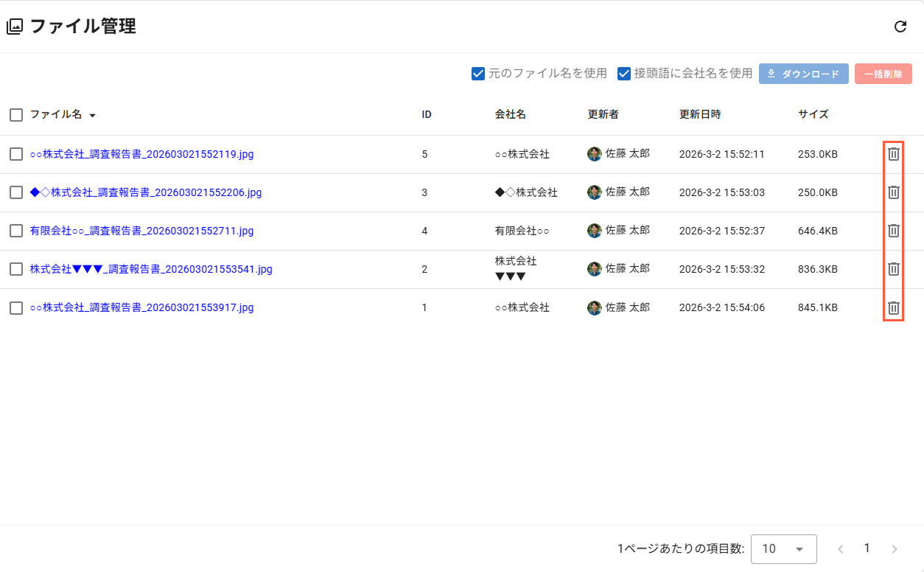Delete the ID 5 file via trash icon
Image resolution: width=924 pixels, height=572 pixels.
click(893, 154)
